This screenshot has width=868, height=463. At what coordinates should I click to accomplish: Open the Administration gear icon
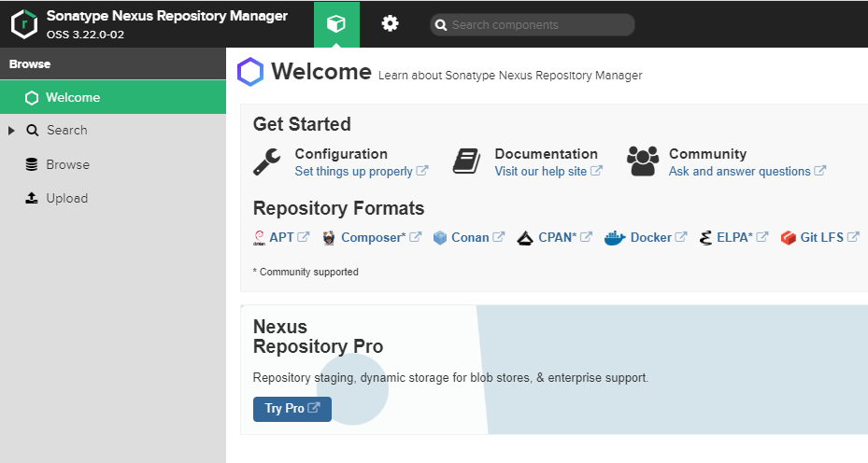pyautogui.click(x=391, y=23)
